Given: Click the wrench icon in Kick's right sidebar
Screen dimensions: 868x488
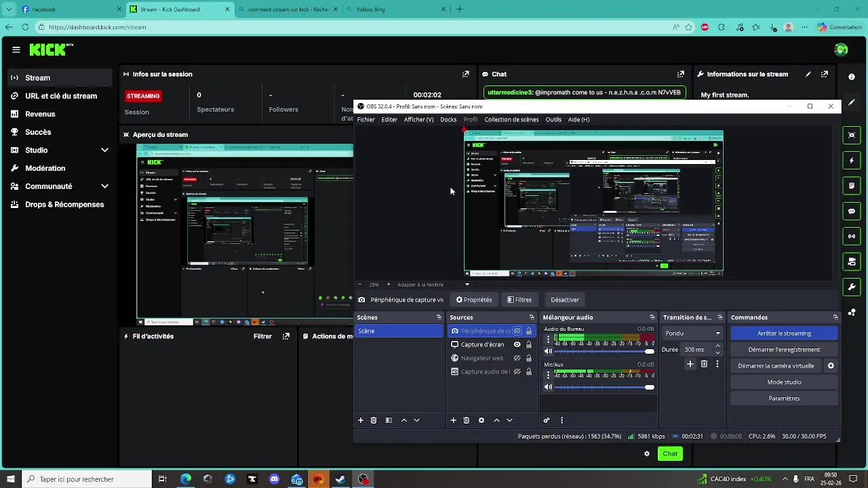Looking at the screenshot, I should point(852,287).
